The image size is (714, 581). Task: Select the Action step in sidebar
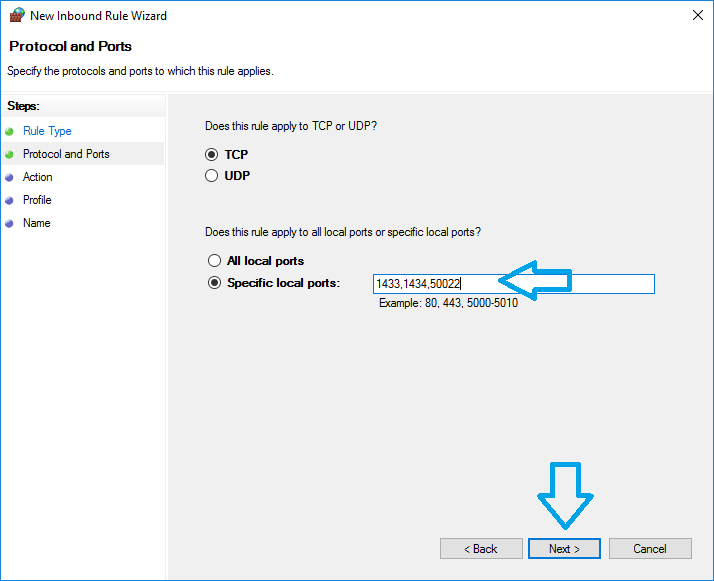38,177
